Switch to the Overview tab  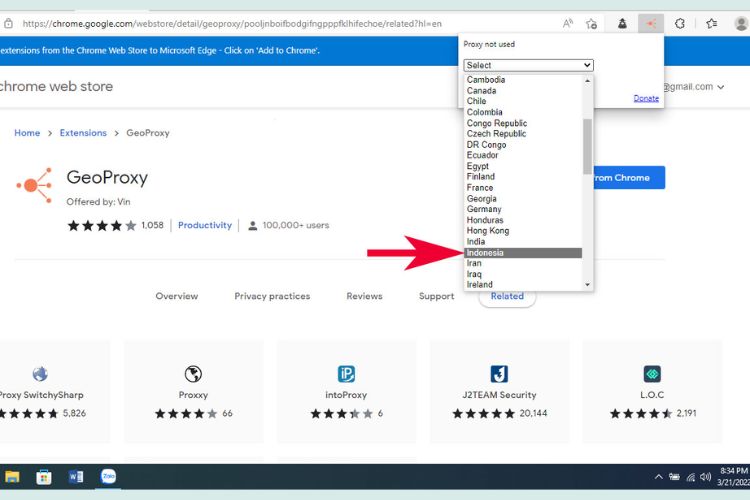[176, 296]
